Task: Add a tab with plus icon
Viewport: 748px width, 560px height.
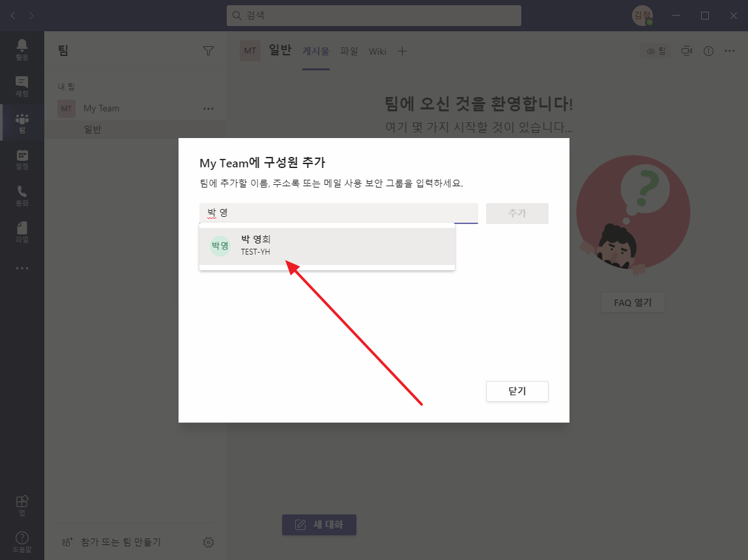Action: tap(402, 51)
